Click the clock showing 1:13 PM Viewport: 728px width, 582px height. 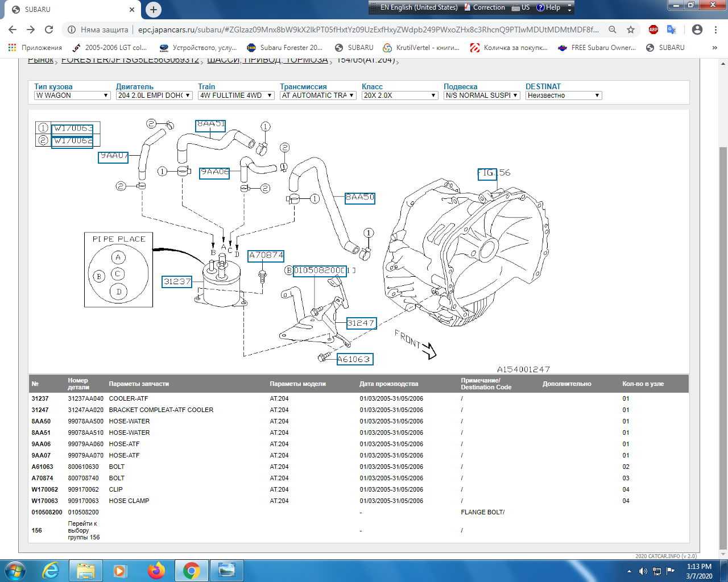[699, 571]
